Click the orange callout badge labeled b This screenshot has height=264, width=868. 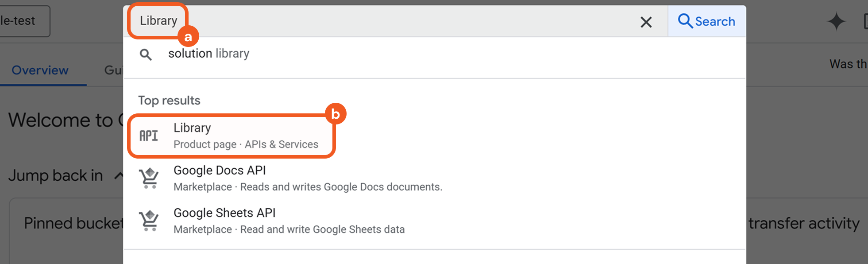tap(336, 114)
